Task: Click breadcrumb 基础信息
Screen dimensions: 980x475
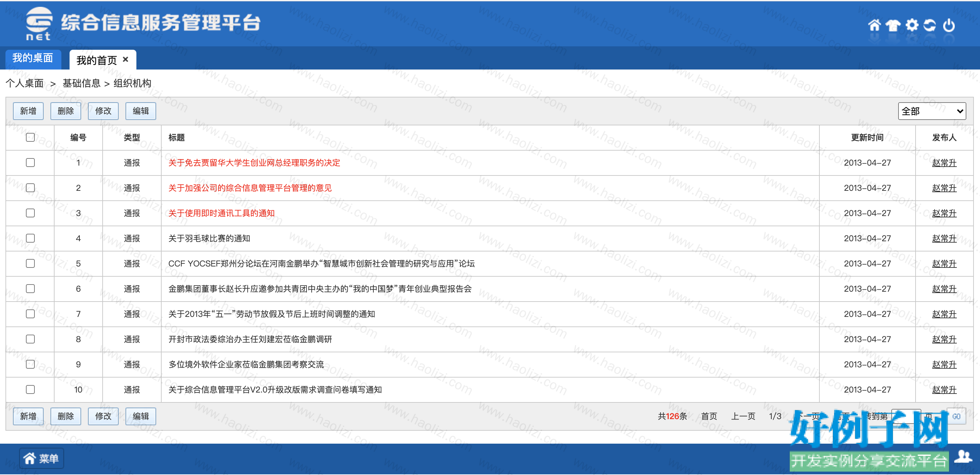Action: pyautogui.click(x=81, y=83)
